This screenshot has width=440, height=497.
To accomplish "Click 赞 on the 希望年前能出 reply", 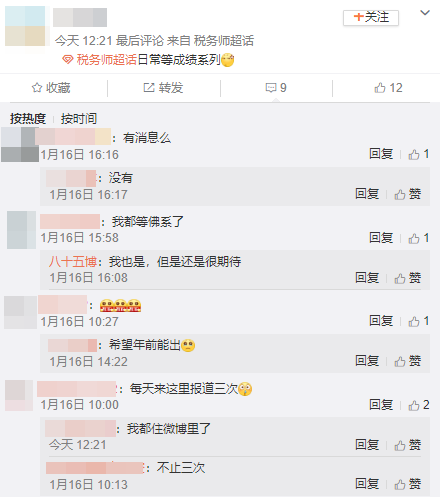I will point(408,361).
